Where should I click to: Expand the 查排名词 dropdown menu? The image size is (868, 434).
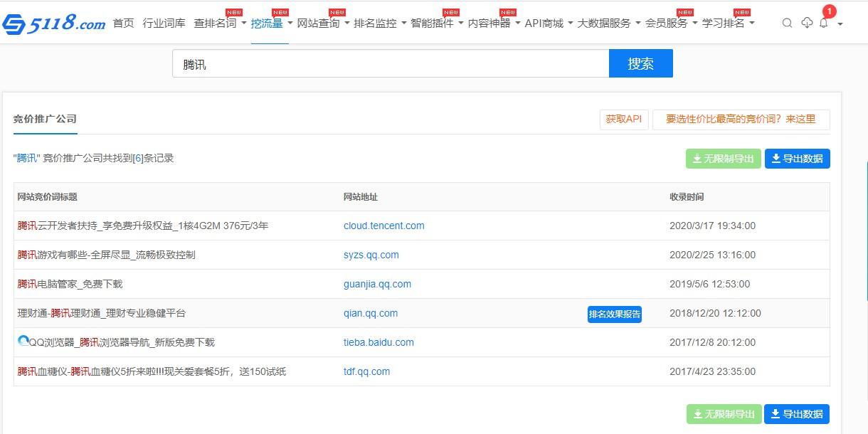220,23
